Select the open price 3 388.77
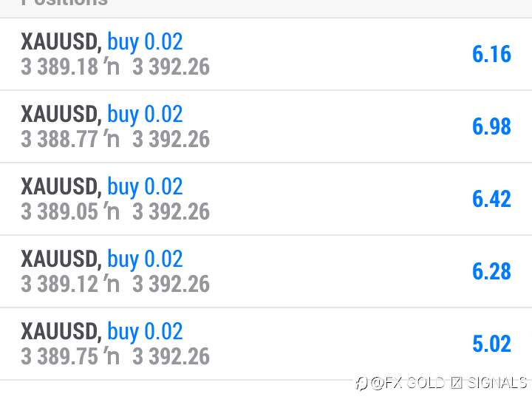 coord(60,139)
